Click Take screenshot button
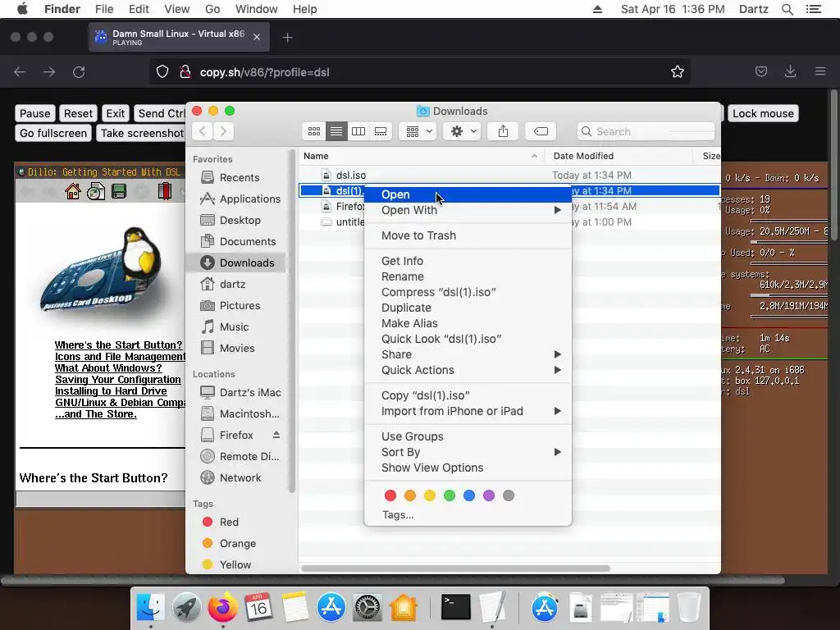 point(141,134)
